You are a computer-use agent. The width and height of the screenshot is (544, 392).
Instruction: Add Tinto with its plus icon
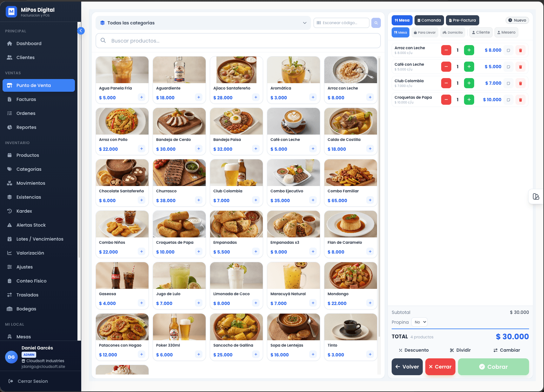(x=370, y=354)
